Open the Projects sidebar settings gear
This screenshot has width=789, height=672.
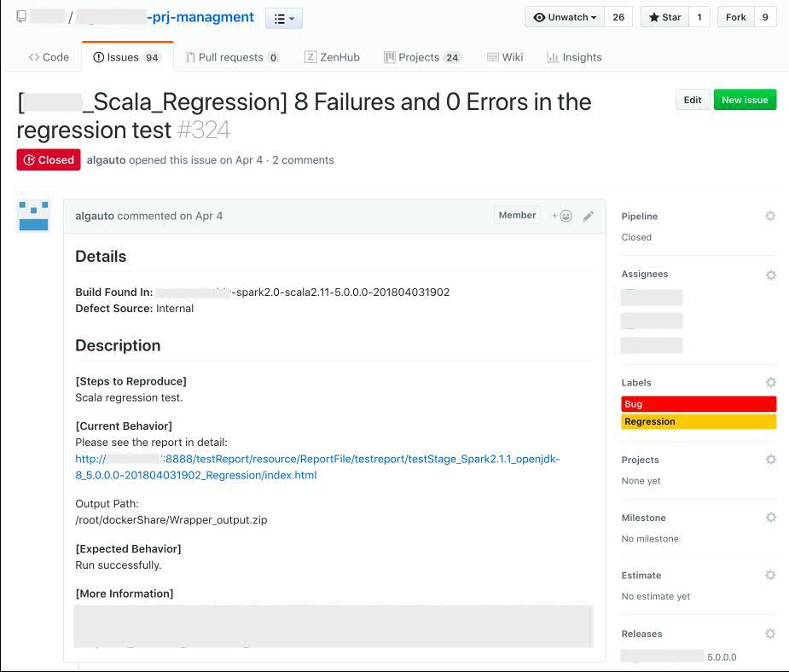click(x=770, y=460)
